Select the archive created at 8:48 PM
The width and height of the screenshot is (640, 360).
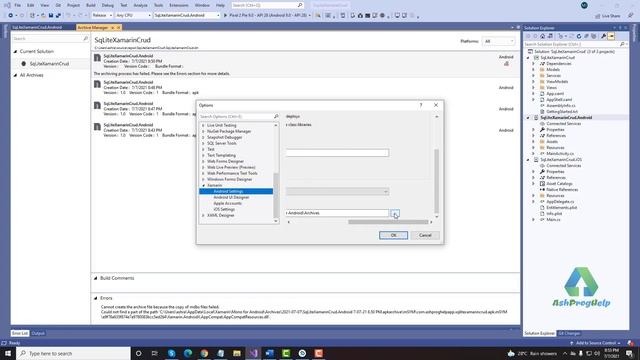tap(305, 87)
